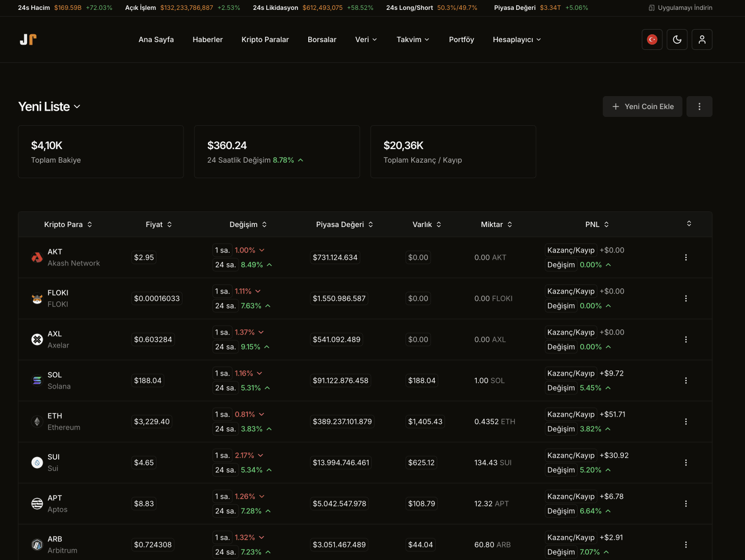Click the APT Aptos coin icon
The image size is (745, 560).
point(37,503)
